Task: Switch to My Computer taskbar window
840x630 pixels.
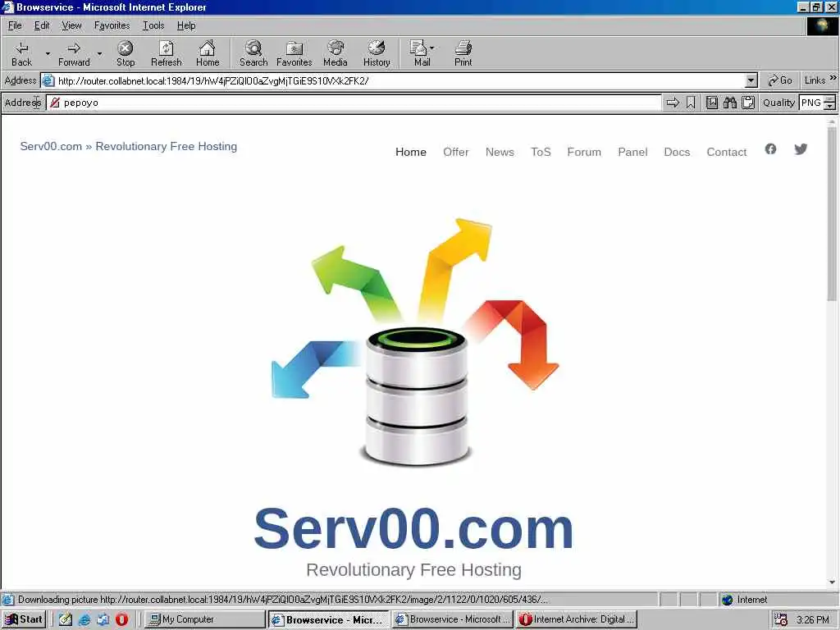Action: [x=204, y=619]
